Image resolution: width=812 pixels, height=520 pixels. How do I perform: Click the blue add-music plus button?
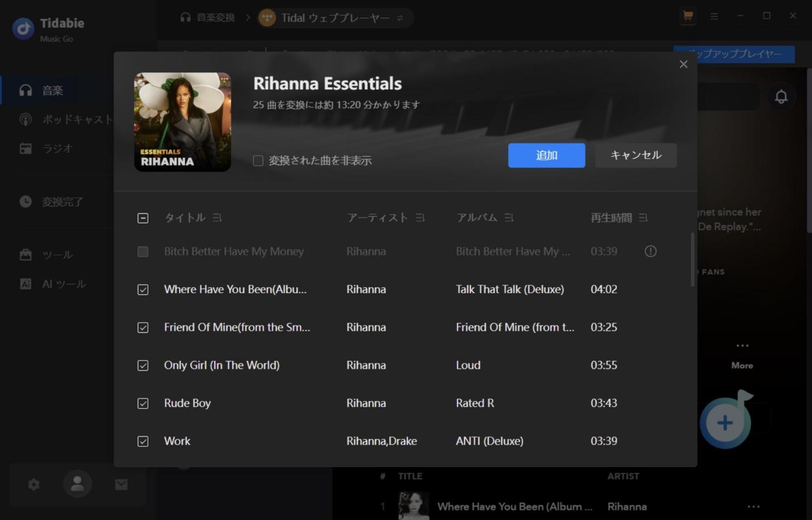coord(725,422)
